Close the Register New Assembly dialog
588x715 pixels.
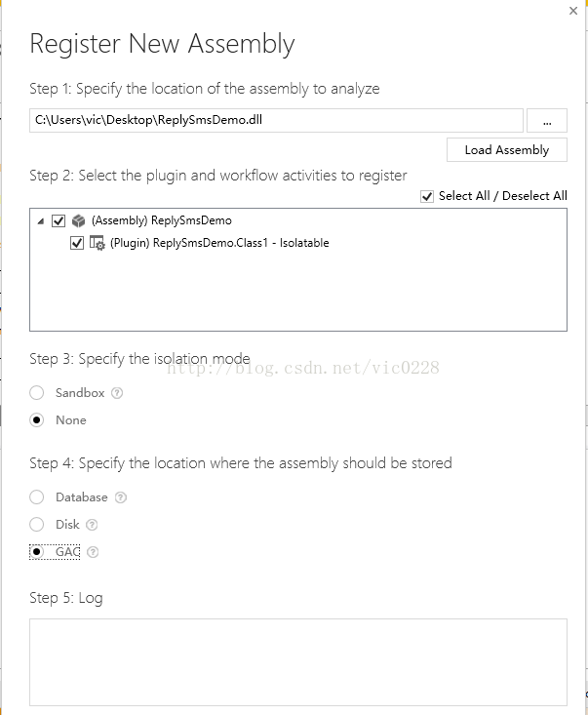point(573,11)
